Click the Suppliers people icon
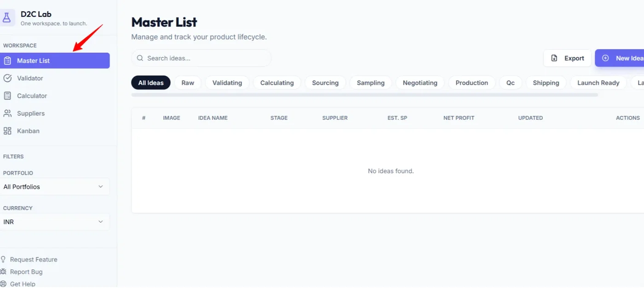644x288 pixels. 7,113
